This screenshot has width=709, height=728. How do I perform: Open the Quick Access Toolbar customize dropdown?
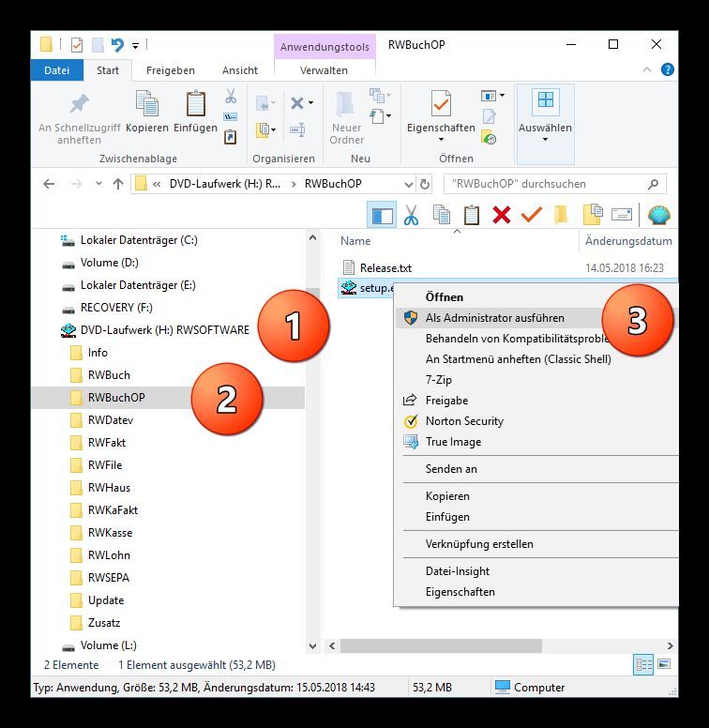136,45
